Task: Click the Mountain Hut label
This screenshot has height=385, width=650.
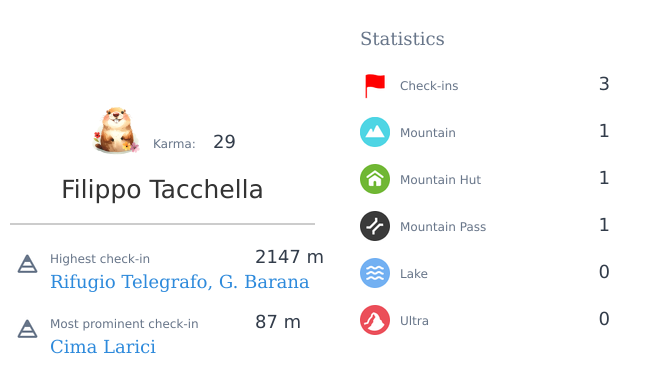Action: coord(440,180)
